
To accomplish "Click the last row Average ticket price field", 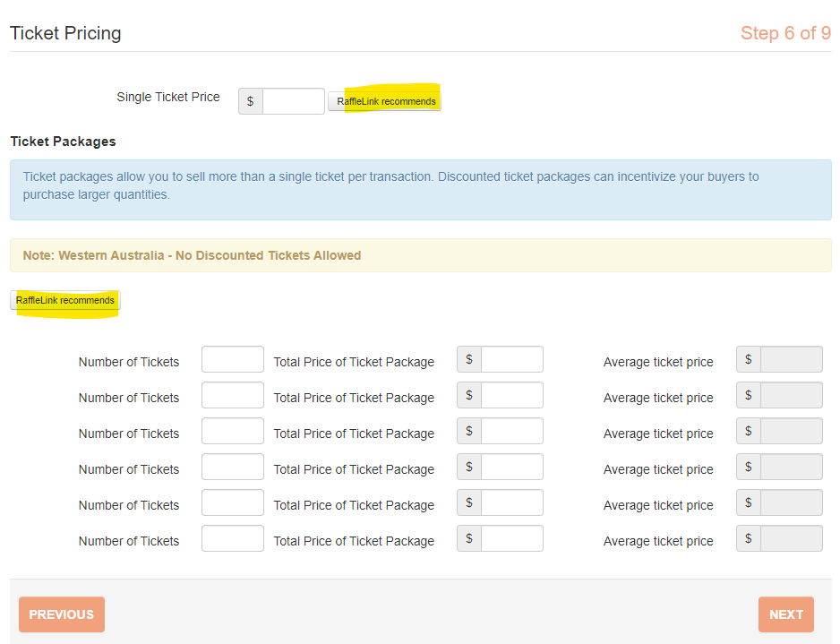I will pyautogui.click(x=791, y=539).
